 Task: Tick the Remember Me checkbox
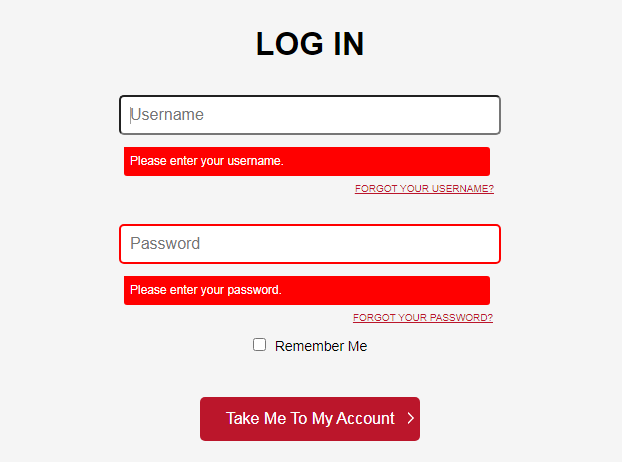click(x=260, y=345)
